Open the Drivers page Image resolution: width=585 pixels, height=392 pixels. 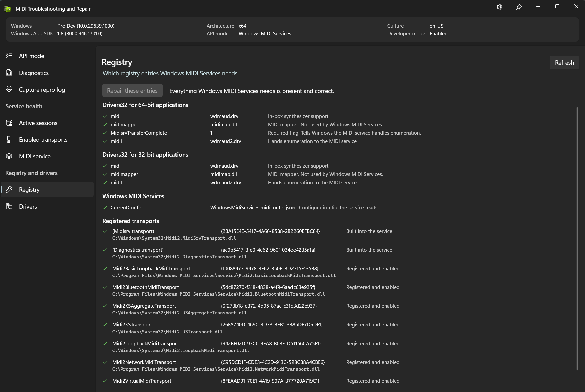tap(47, 206)
